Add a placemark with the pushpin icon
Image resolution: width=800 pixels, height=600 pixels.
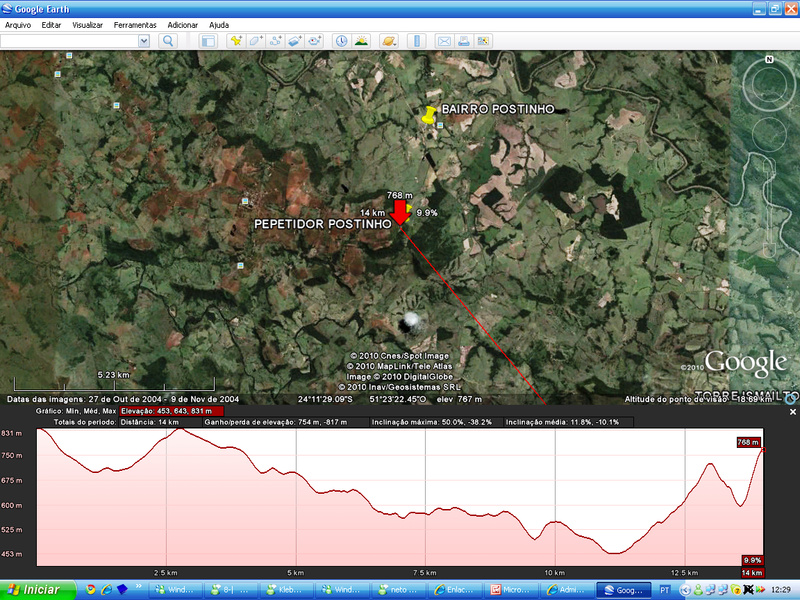(x=236, y=41)
